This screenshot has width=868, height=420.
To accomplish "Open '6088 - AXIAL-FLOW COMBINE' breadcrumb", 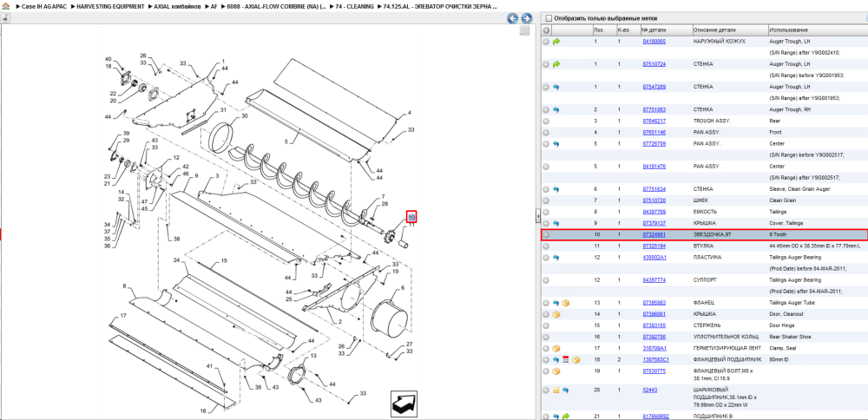I will pyautogui.click(x=276, y=6).
